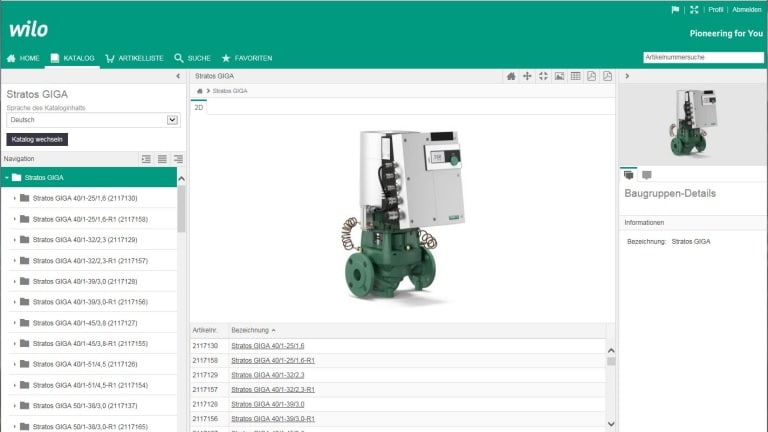Open the Profil link
The height and width of the screenshot is (432, 768).
(x=716, y=9)
